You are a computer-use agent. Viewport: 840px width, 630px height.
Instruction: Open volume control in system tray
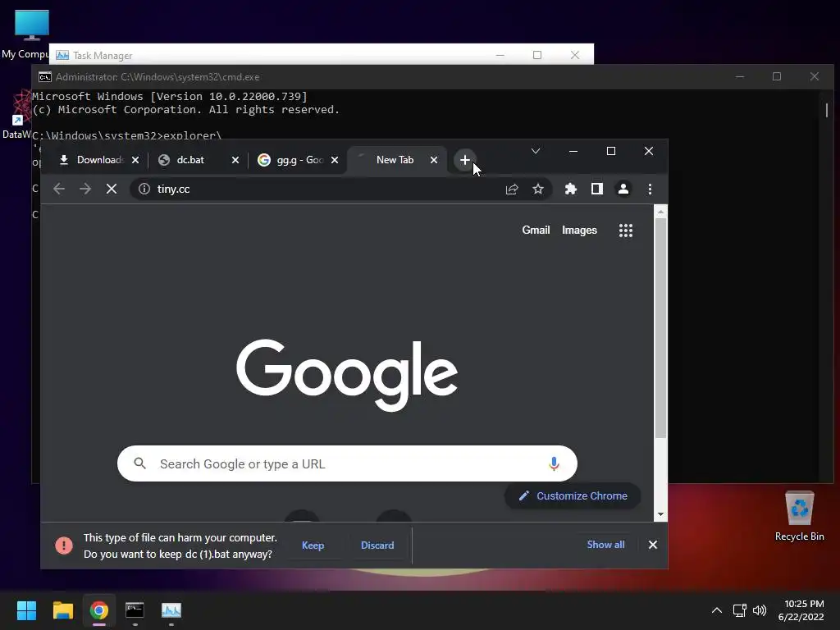click(760, 610)
